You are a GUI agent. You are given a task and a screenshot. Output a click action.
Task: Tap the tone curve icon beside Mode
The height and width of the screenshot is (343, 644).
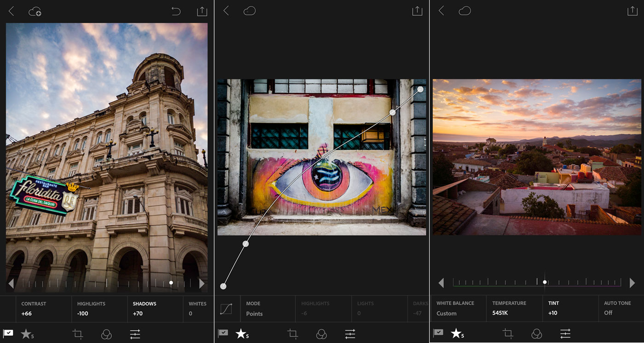tap(226, 309)
